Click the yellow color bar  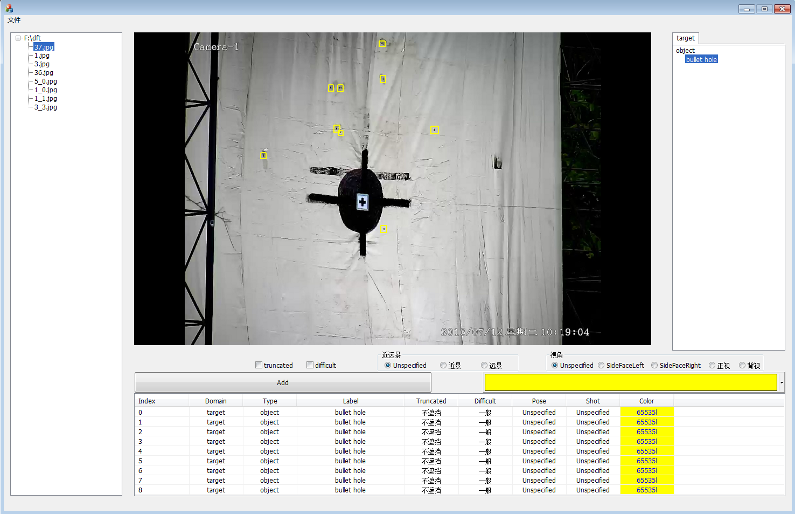(630, 382)
